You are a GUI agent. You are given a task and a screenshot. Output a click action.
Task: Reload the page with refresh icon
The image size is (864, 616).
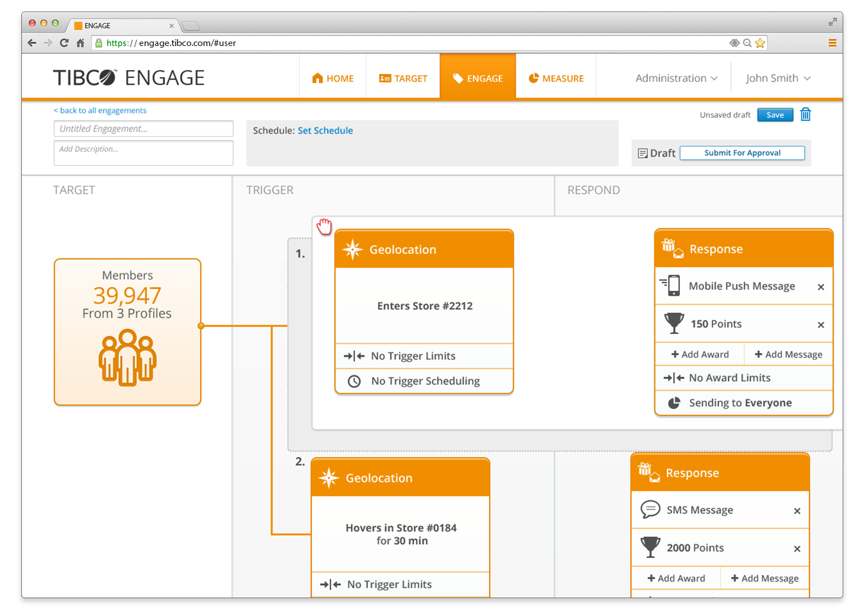(65, 43)
